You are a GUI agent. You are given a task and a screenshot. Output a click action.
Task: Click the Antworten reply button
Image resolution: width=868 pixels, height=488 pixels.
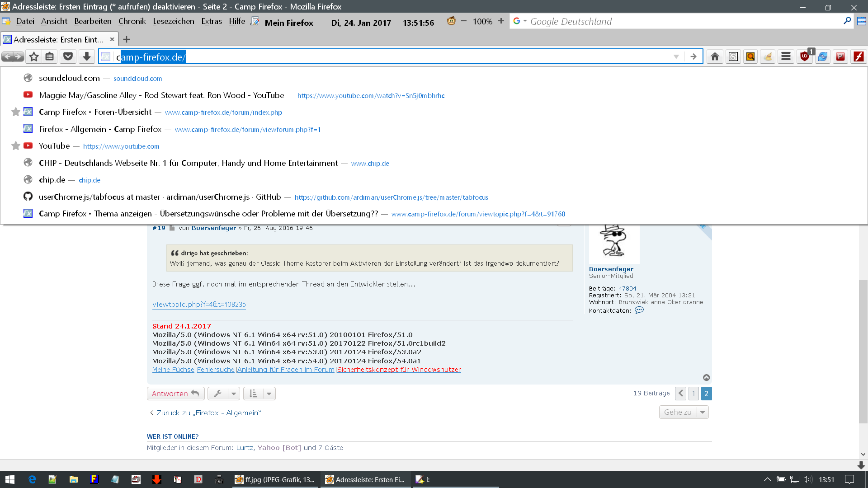coord(175,394)
